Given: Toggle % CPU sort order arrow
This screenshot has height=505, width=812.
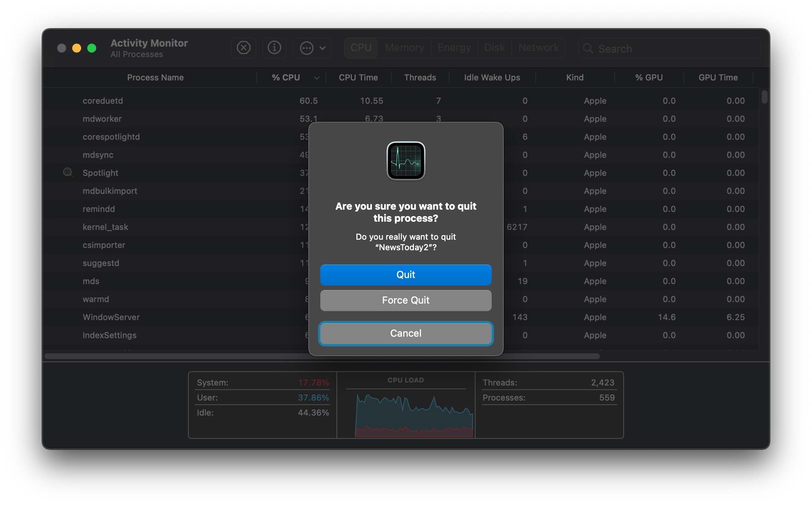Looking at the screenshot, I should 317,78.
